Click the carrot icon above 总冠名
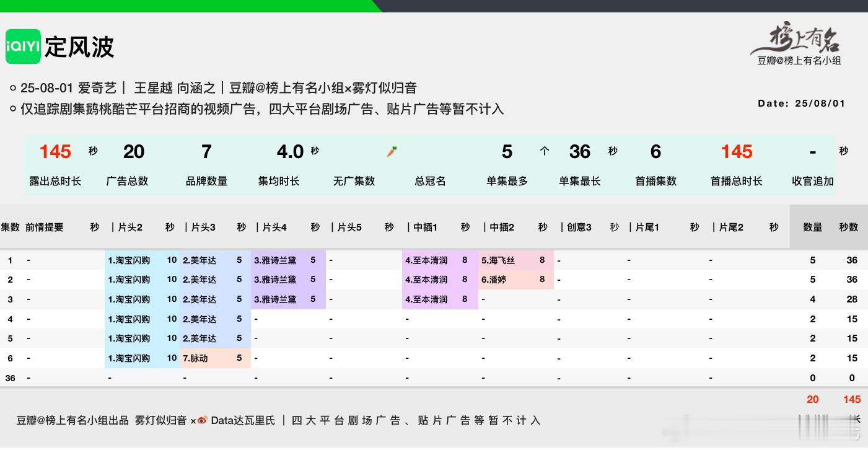This screenshot has height=450, width=868. click(392, 151)
